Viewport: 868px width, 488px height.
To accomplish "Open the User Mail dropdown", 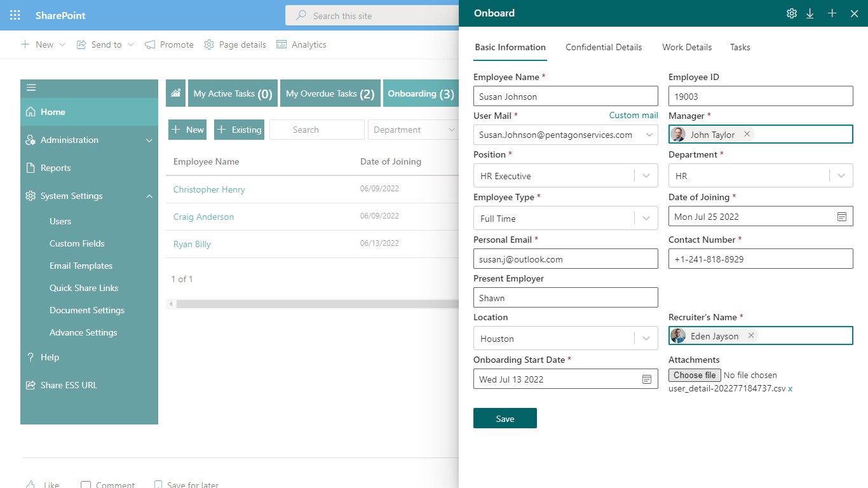I will pos(649,135).
